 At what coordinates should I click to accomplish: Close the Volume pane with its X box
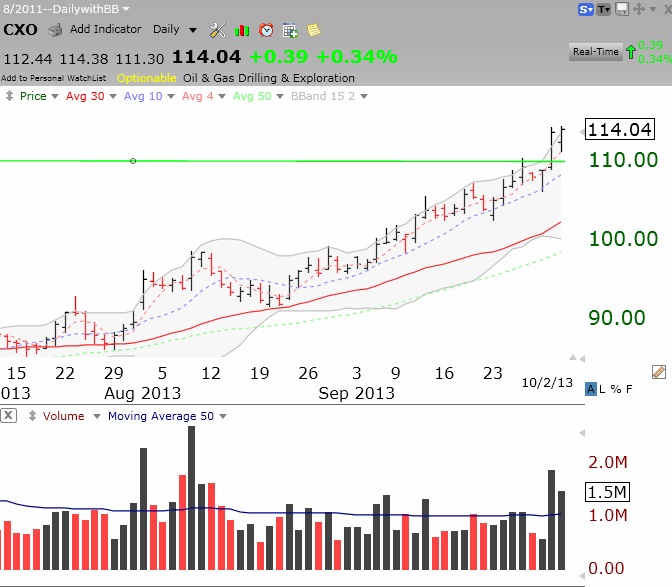(x=9, y=416)
